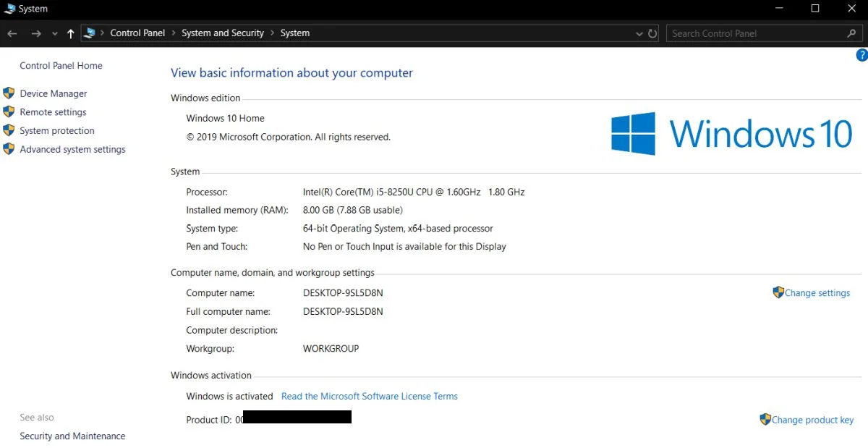Click the System window icon in the title bar
This screenshot has width=868, height=448.
coord(9,9)
